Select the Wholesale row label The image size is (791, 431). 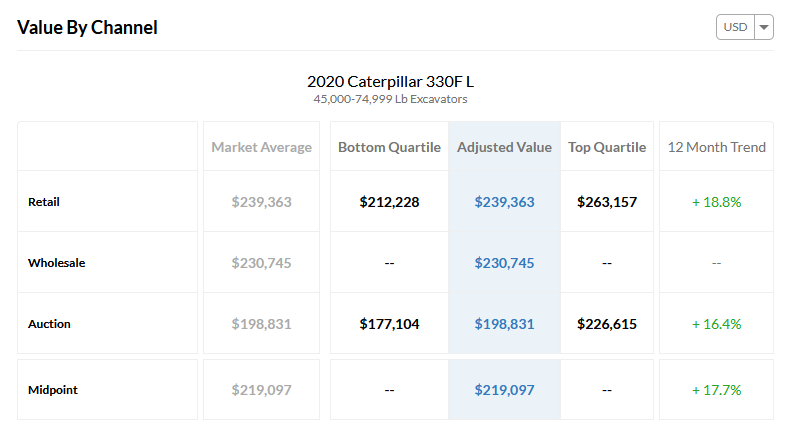pyautogui.click(x=56, y=263)
